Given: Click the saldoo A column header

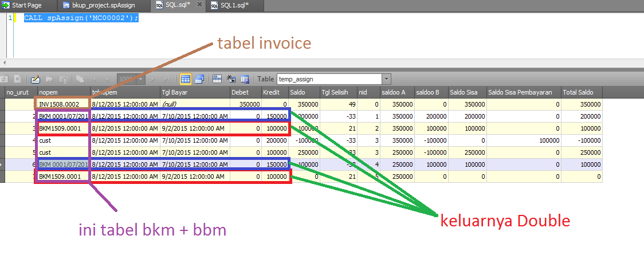Looking at the screenshot, I should [396, 92].
